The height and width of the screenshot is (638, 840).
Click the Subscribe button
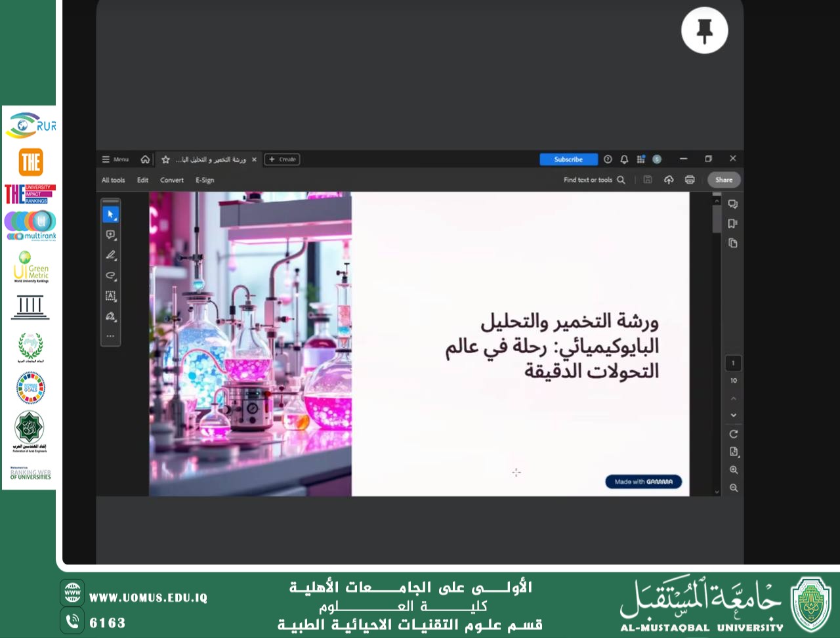568,159
